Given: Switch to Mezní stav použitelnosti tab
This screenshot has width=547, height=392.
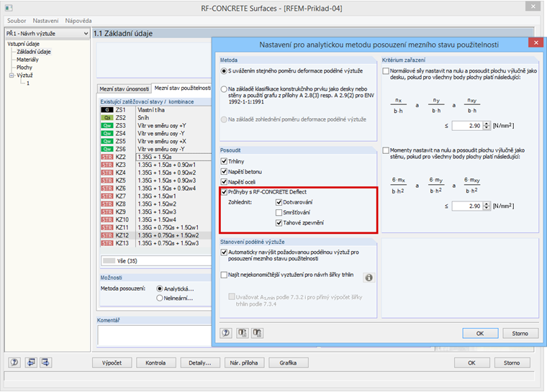Looking at the screenshot, I should [182, 88].
